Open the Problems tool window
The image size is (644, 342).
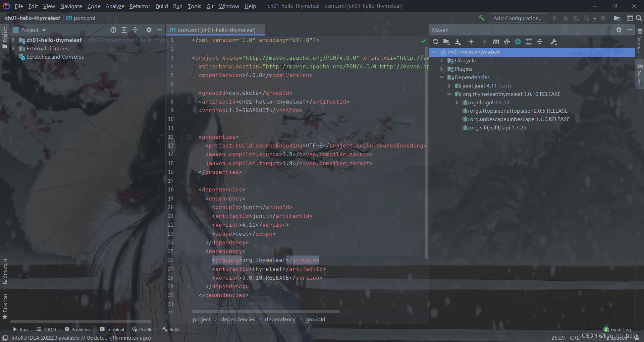pyautogui.click(x=77, y=330)
